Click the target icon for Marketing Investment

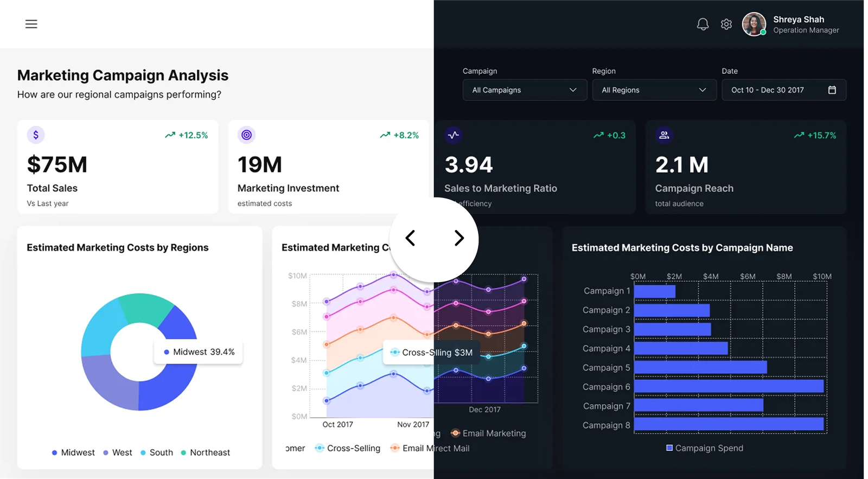tap(247, 135)
